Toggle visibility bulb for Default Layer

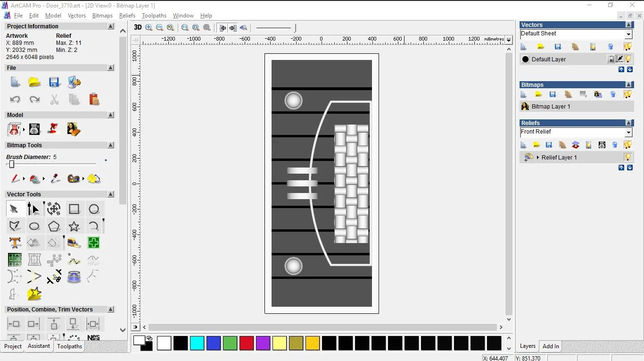[x=628, y=59]
